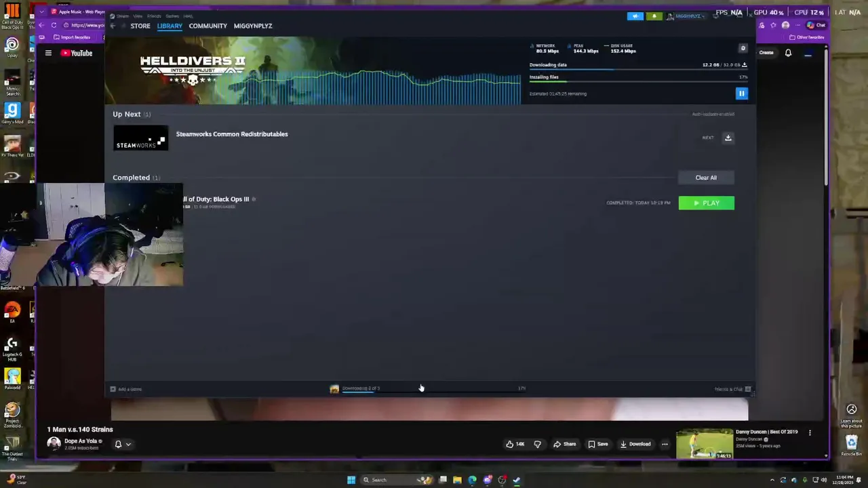Select Apple Music Web Player tab
This screenshot has height=488, width=868.
pyautogui.click(x=77, y=12)
